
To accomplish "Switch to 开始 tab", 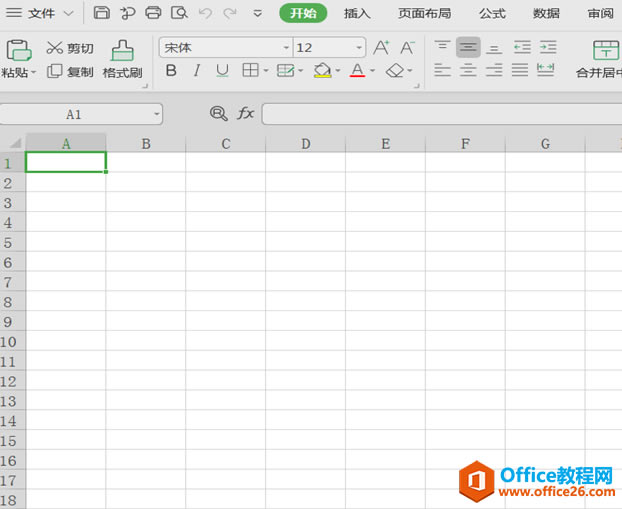I will pos(303,13).
